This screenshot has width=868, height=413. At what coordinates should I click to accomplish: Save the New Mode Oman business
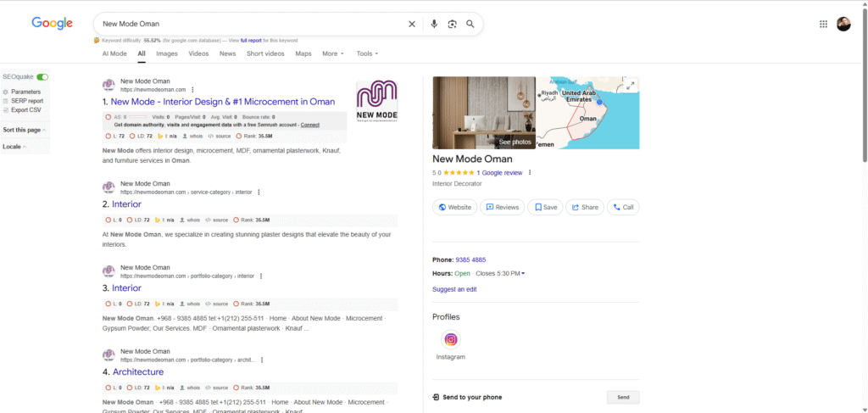(545, 207)
